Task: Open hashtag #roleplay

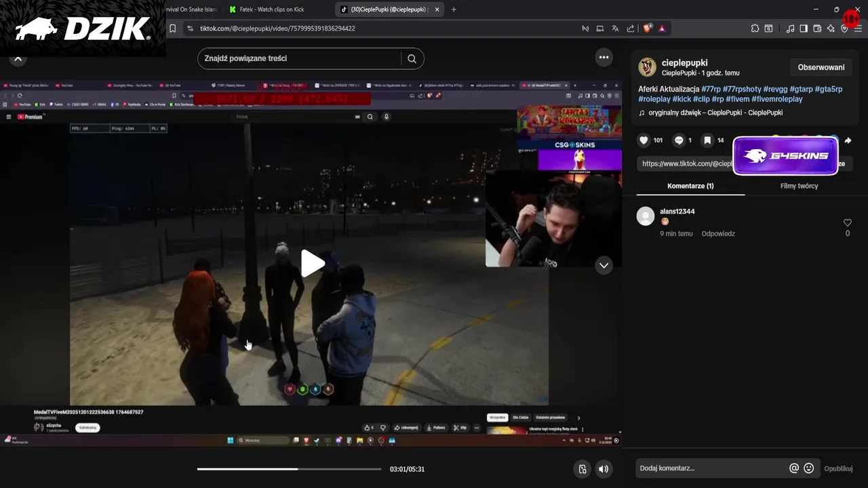Action: point(654,99)
